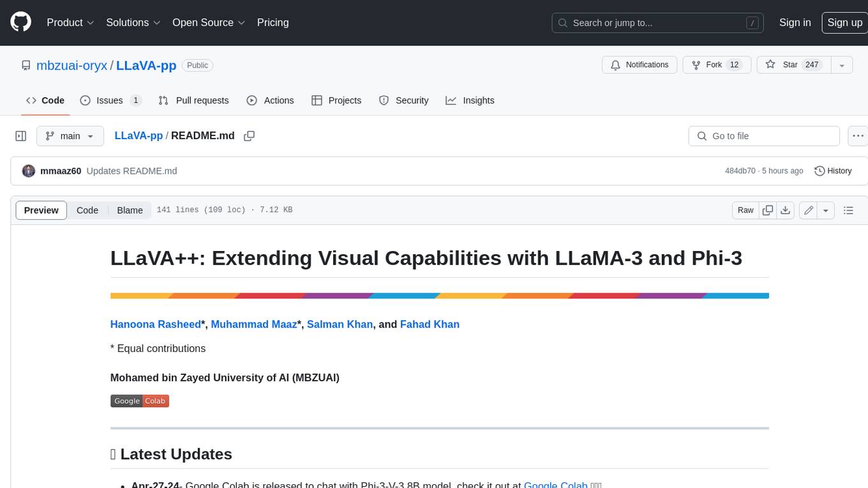Image resolution: width=868 pixels, height=488 pixels.
Task: Open the mbzuai-oryx owner profile
Action: 72,65
